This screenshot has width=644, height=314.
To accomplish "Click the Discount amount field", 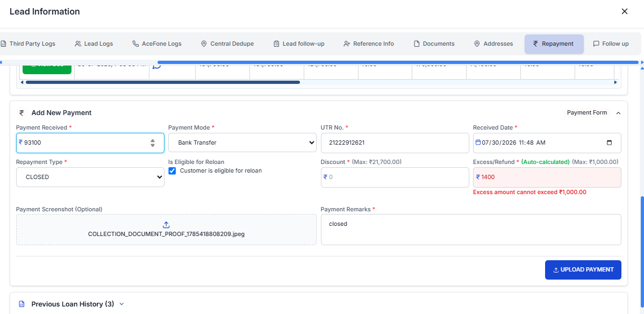I will (x=395, y=177).
